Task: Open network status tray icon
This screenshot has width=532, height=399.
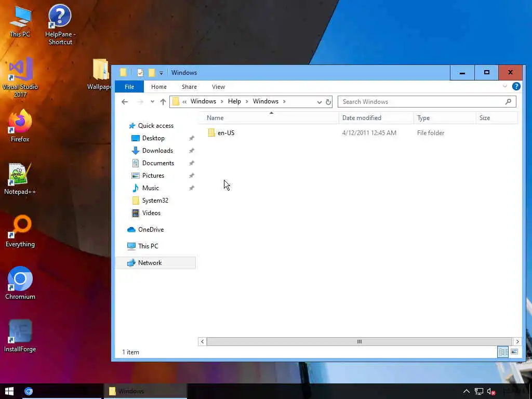Action: point(478,392)
